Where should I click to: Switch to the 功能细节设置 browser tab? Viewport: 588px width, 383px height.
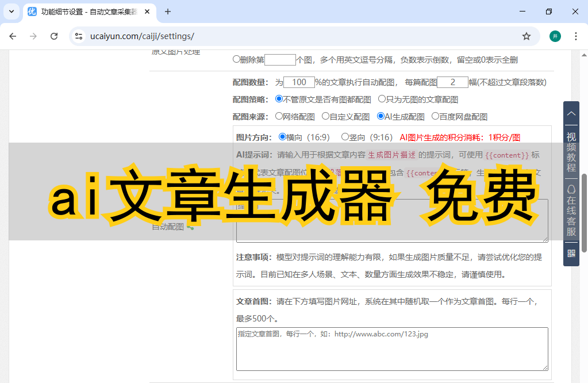[86, 12]
